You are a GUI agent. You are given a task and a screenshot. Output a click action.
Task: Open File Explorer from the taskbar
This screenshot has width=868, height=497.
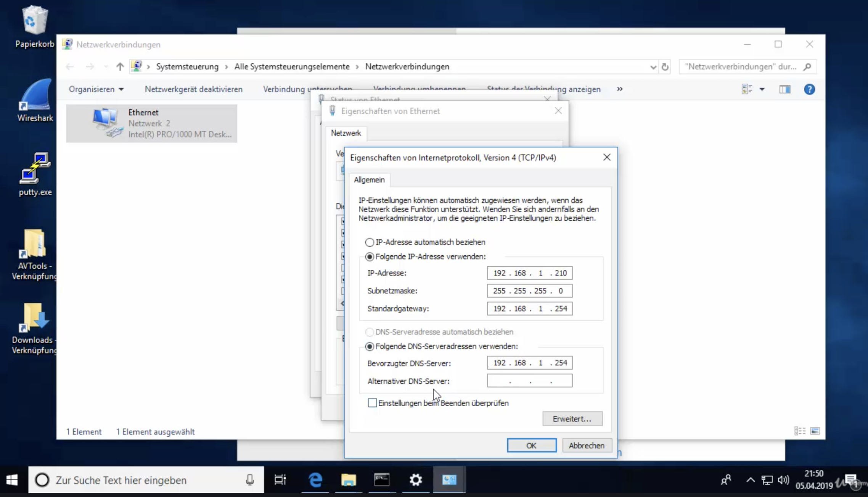[x=349, y=480]
